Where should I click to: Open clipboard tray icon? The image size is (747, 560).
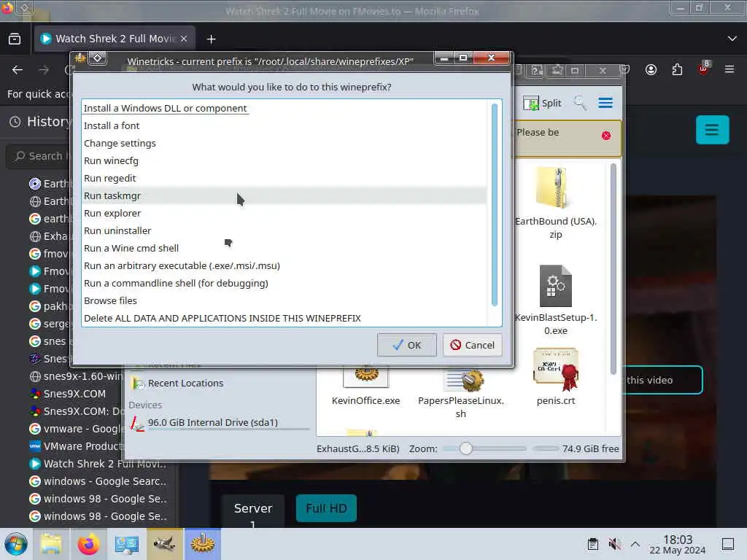592,544
